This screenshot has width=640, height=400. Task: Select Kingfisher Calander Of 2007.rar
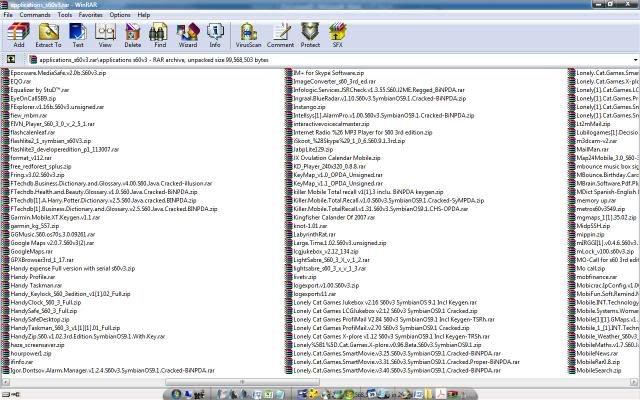(x=334, y=218)
